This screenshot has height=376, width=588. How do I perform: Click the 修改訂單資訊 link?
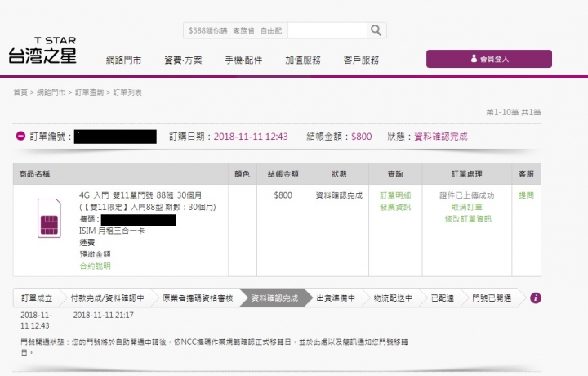[468, 219]
